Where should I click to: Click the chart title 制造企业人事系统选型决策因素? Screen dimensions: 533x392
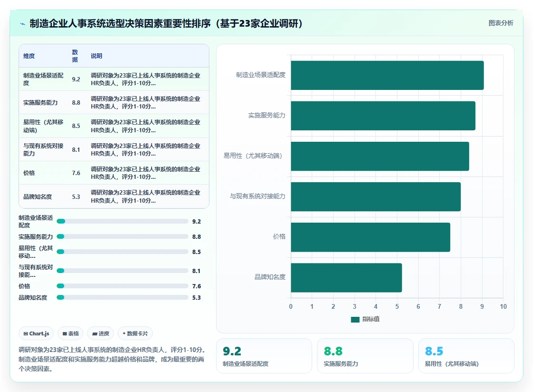tap(166, 23)
